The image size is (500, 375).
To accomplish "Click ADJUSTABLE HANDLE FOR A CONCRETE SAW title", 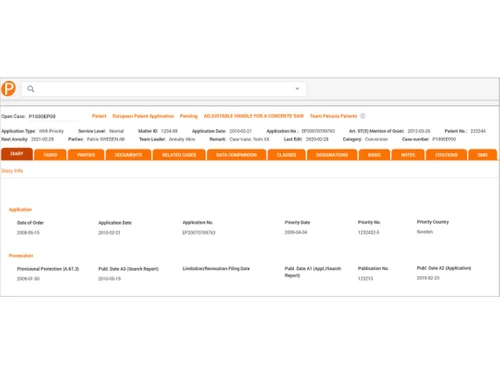I will tap(254, 116).
